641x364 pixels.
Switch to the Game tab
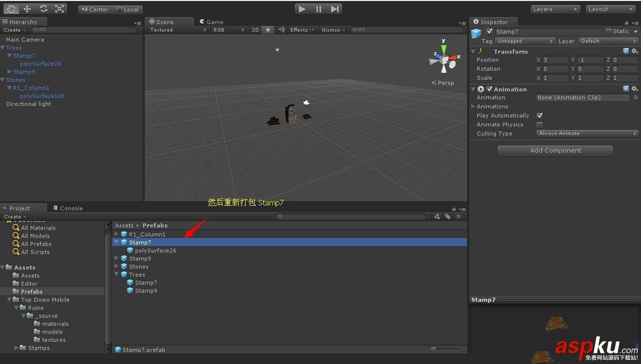pyautogui.click(x=211, y=22)
